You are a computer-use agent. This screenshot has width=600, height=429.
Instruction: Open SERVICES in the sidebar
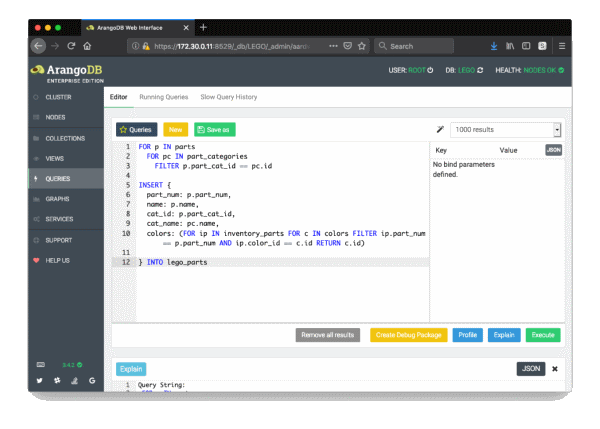[x=66, y=219]
